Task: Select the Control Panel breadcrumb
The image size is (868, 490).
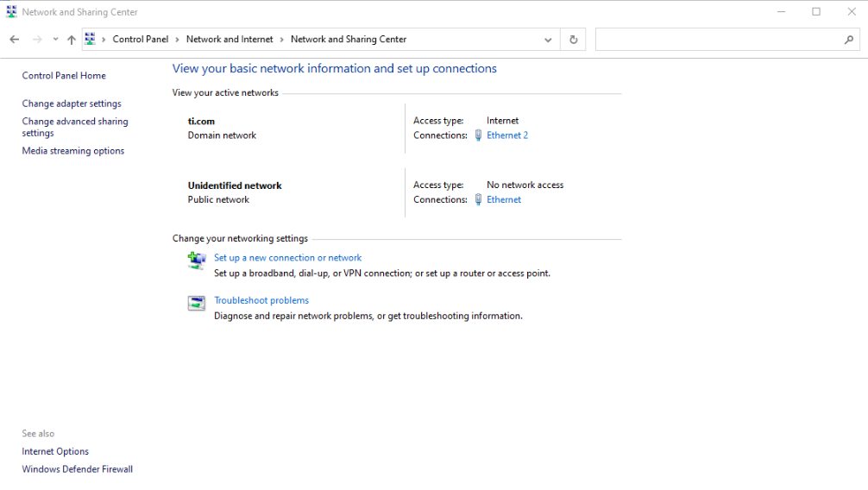Action: [140, 40]
